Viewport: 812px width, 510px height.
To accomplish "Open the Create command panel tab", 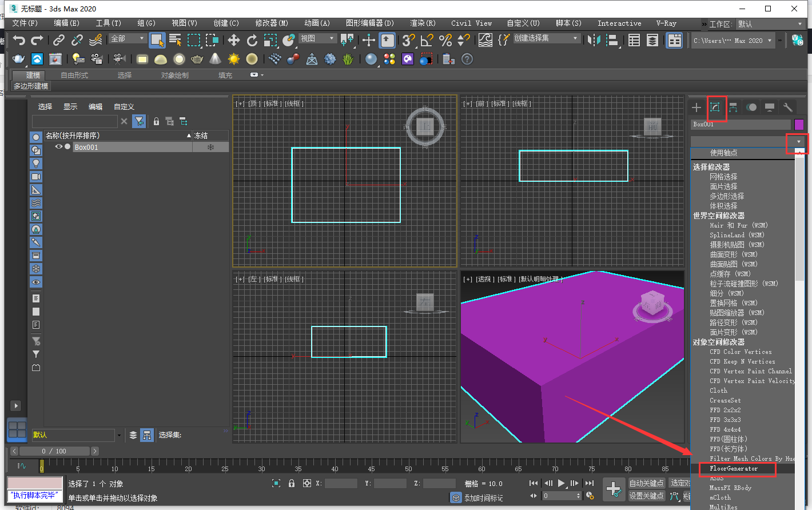I will 696,107.
